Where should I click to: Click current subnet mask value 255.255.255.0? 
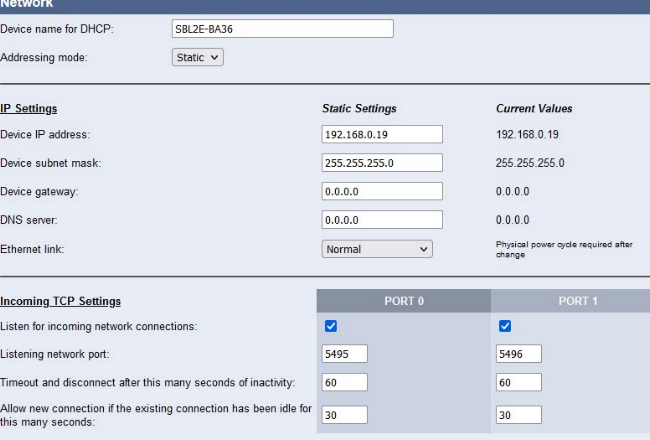pos(530,163)
